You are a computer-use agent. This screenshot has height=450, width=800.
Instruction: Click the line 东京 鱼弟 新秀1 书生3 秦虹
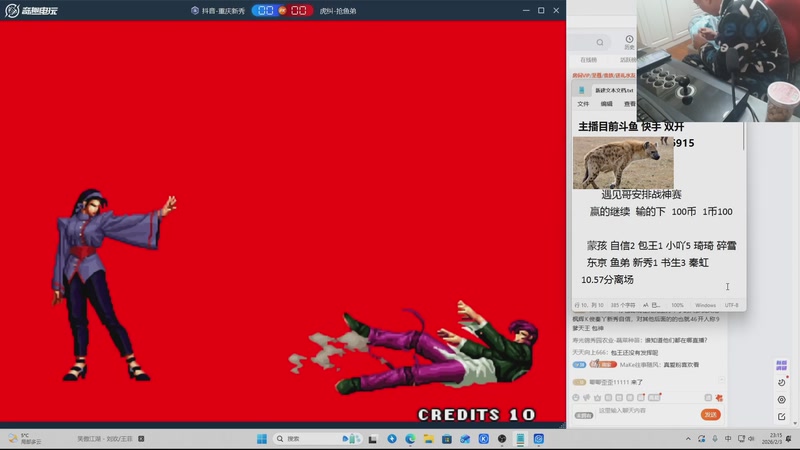(x=647, y=263)
